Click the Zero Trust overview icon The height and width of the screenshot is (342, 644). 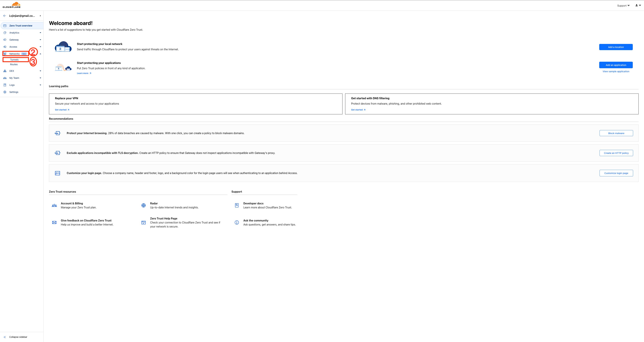[5, 26]
